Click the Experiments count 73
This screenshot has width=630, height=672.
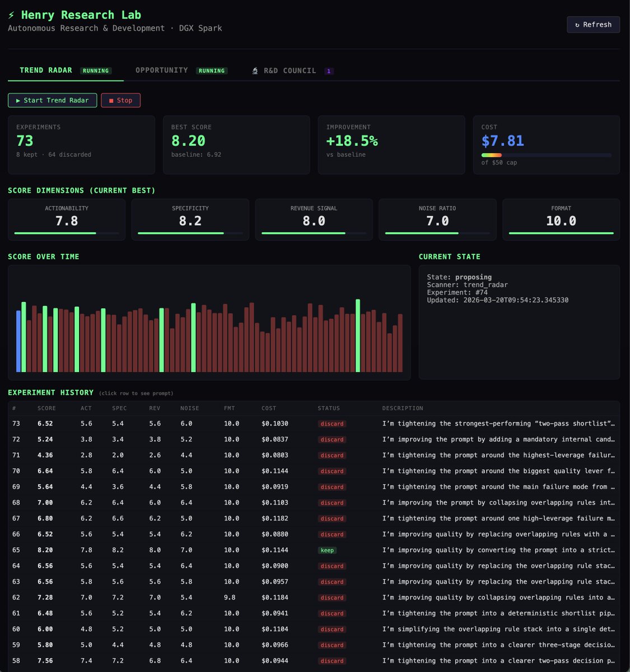click(x=25, y=141)
